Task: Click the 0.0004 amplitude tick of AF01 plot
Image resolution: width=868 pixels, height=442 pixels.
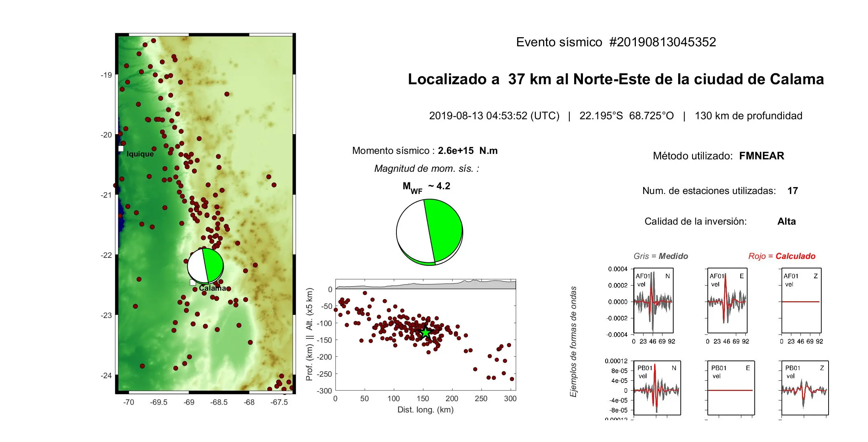Action: coord(618,269)
